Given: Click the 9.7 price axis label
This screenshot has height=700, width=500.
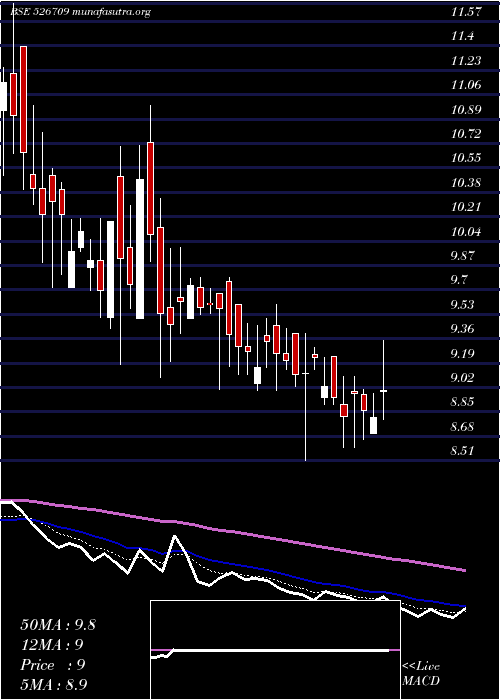Looking at the screenshot, I should (458, 280).
